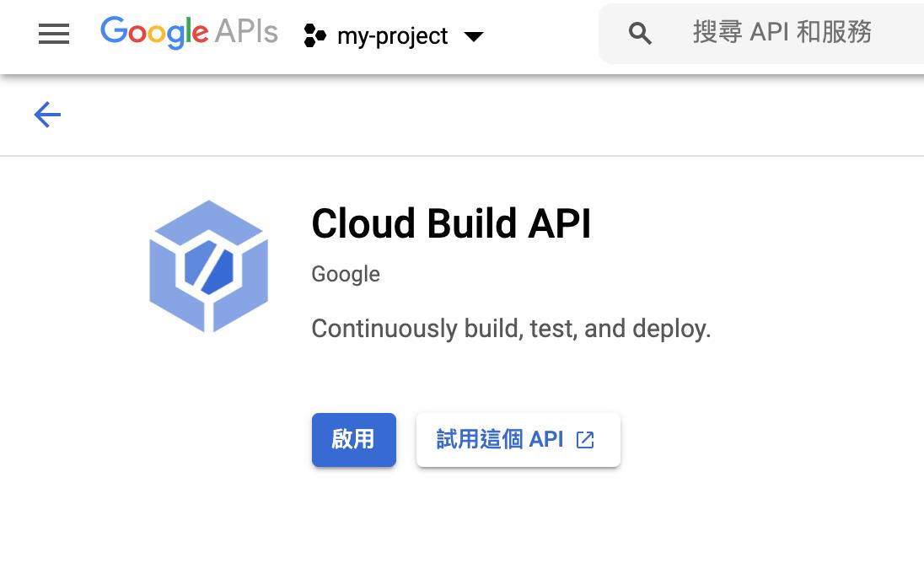Click the Google APIs logo
This screenshot has width=924, height=563.
(189, 32)
